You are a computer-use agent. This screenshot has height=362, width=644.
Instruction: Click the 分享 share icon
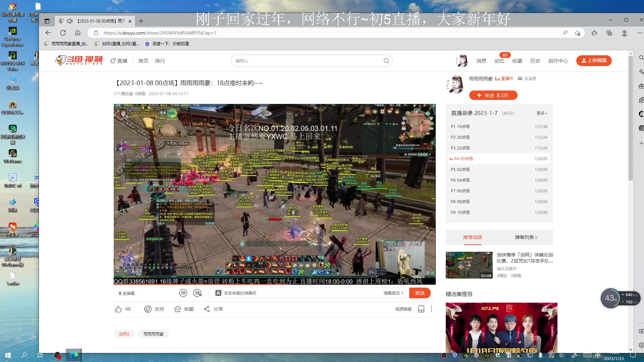click(x=207, y=309)
